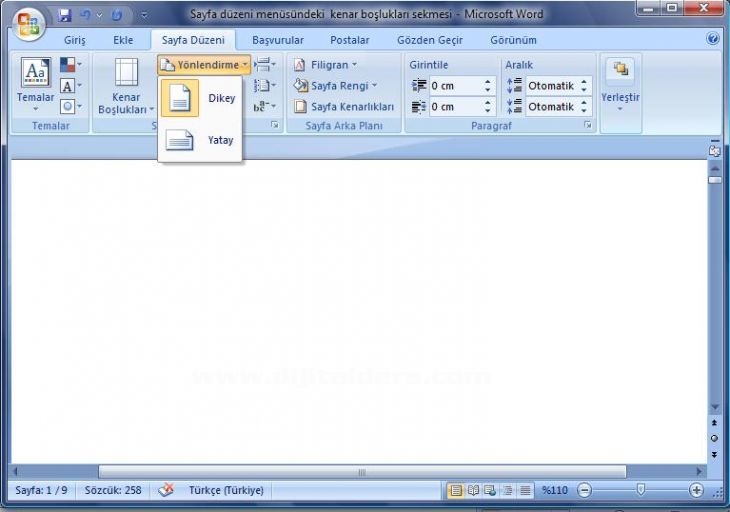
Task: Go to the Postalar tab
Action: [x=350, y=40]
